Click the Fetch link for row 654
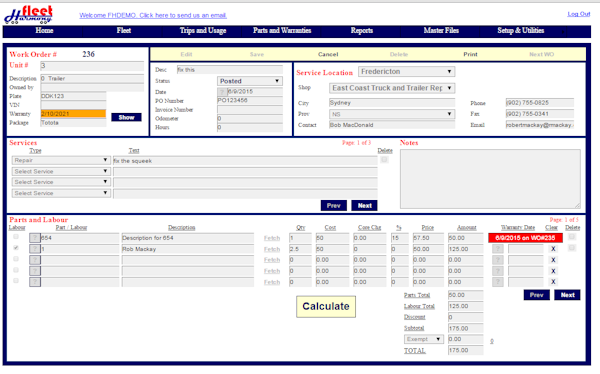Image resolution: width=600 pixels, height=374 pixels. coord(272,238)
